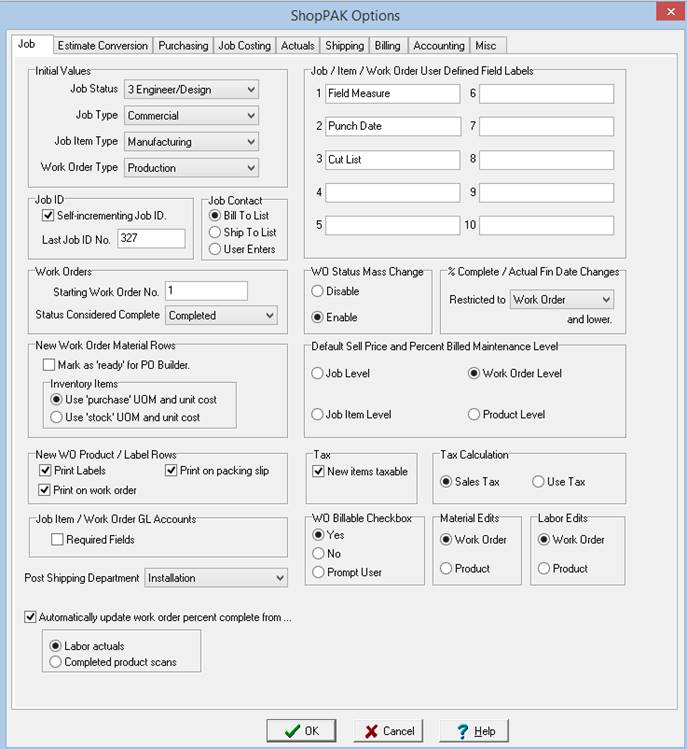Choose Ship To List for Job Contact

click(215, 232)
